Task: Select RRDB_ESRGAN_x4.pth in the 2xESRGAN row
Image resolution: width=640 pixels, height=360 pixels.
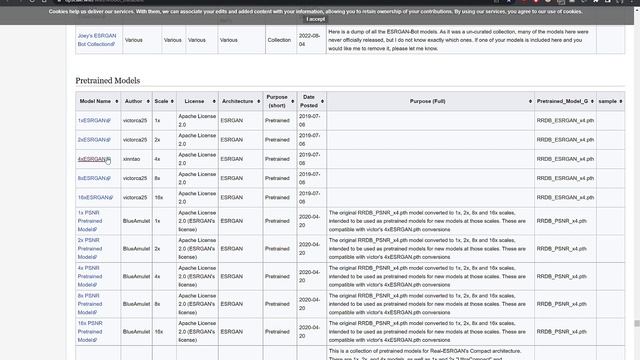Action: click(565, 140)
